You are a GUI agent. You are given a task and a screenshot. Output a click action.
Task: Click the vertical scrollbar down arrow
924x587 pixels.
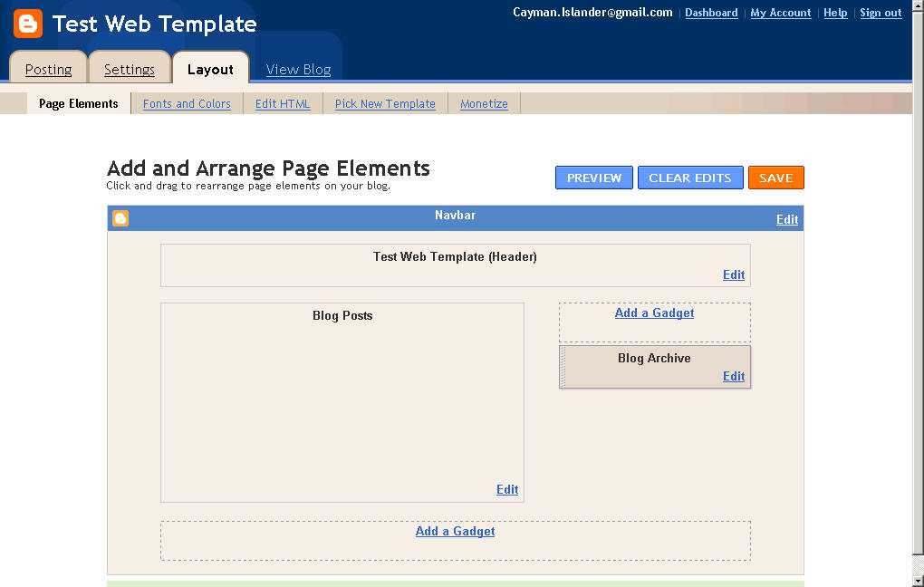pos(918,581)
